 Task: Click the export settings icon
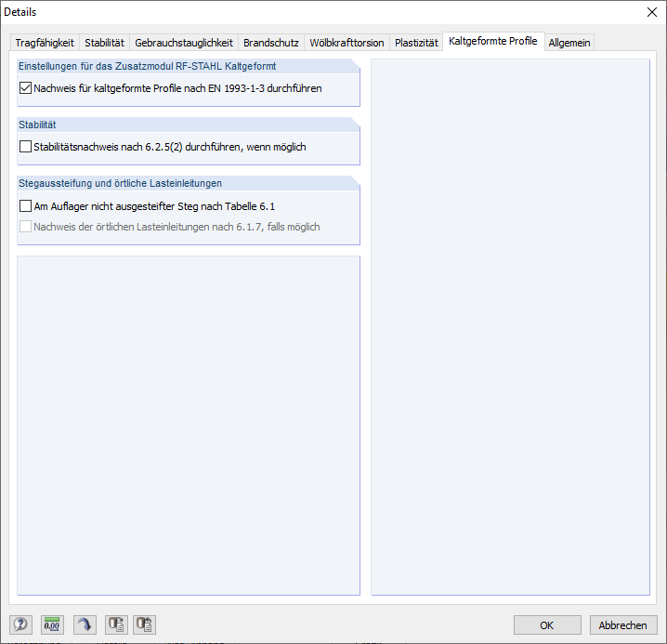coord(116,624)
